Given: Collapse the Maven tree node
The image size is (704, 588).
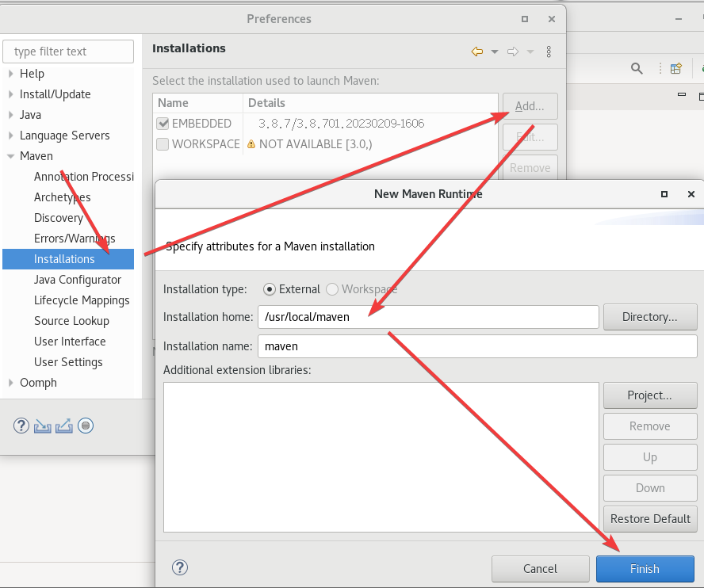Looking at the screenshot, I should (x=11, y=156).
